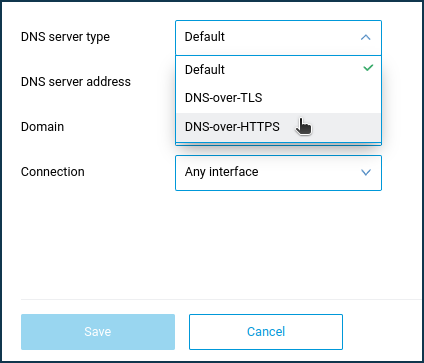The image size is (424, 363).
Task: Collapse the DNS server type dropdown
Action: point(278,38)
